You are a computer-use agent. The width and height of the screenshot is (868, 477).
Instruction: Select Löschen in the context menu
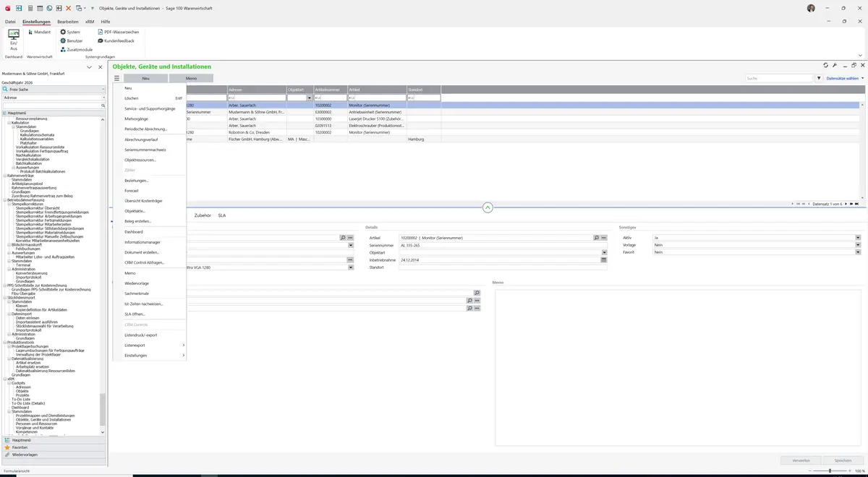click(149, 98)
